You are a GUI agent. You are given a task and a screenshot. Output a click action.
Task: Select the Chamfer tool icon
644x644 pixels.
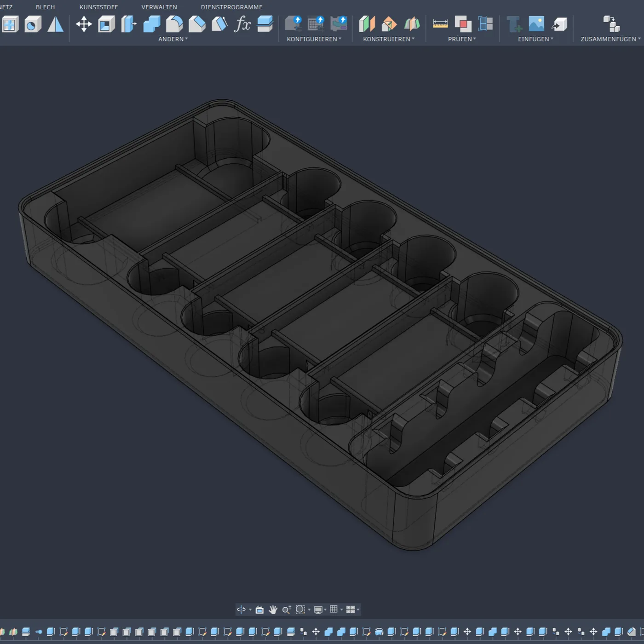197,24
